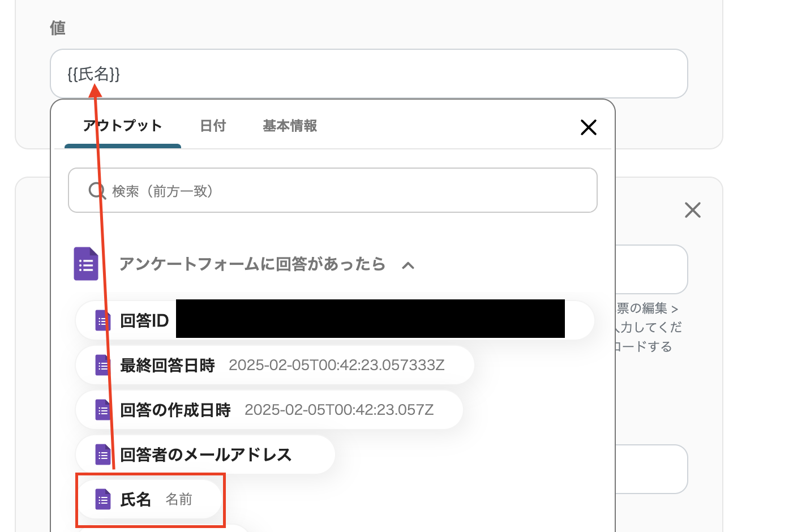806x532 pixels.
Task: Switch to the 基本情報 tab
Action: point(289,126)
